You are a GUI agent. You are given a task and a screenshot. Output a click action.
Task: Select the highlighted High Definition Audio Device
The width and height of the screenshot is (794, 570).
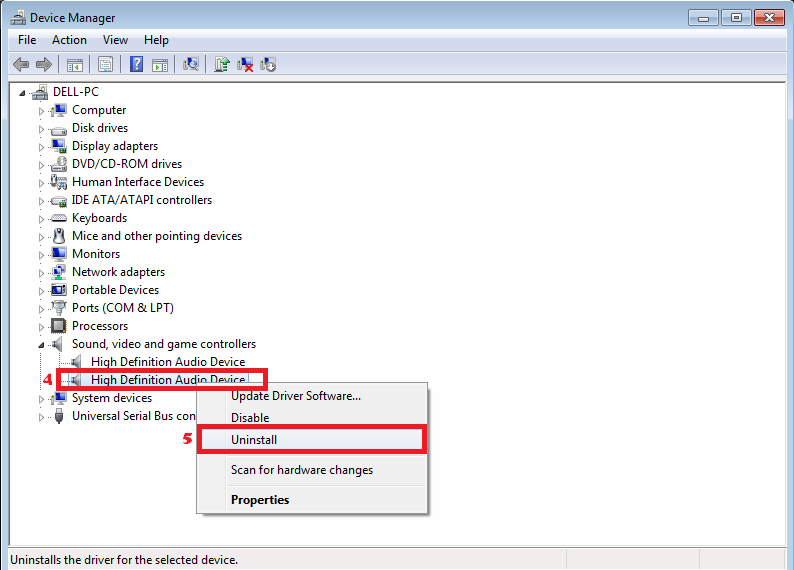coord(168,380)
